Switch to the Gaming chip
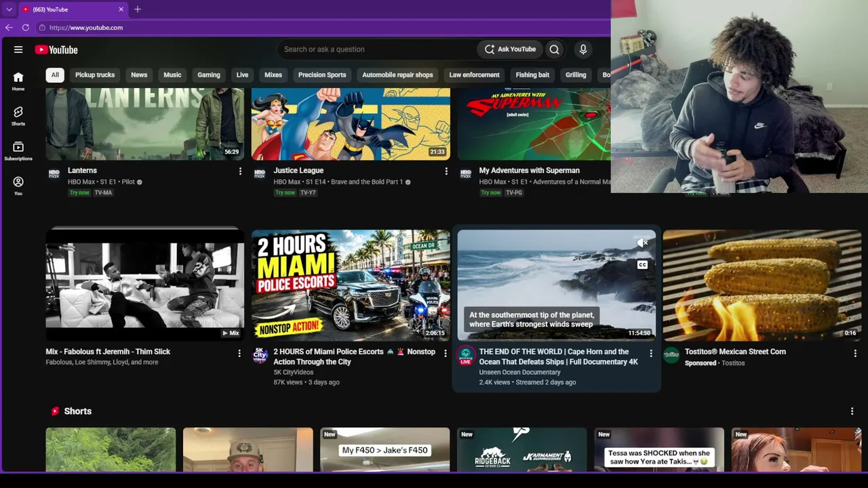The height and width of the screenshot is (488, 868). tap(209, 75)
